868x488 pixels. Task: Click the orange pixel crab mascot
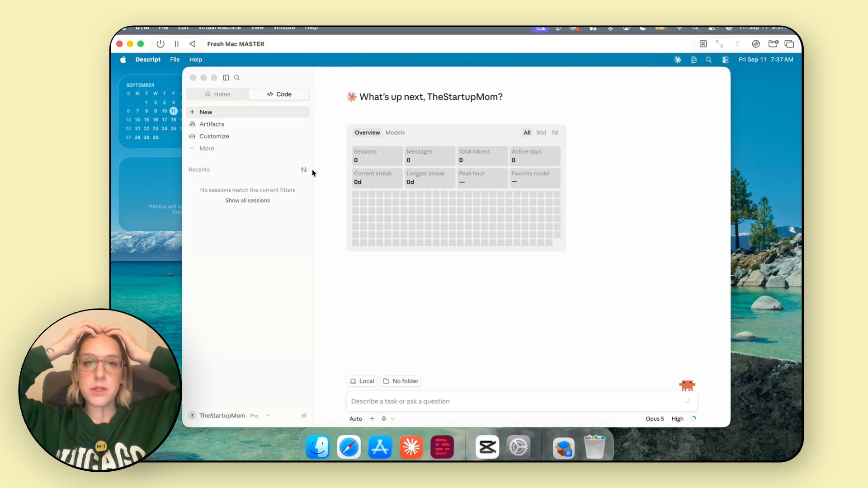687,385
